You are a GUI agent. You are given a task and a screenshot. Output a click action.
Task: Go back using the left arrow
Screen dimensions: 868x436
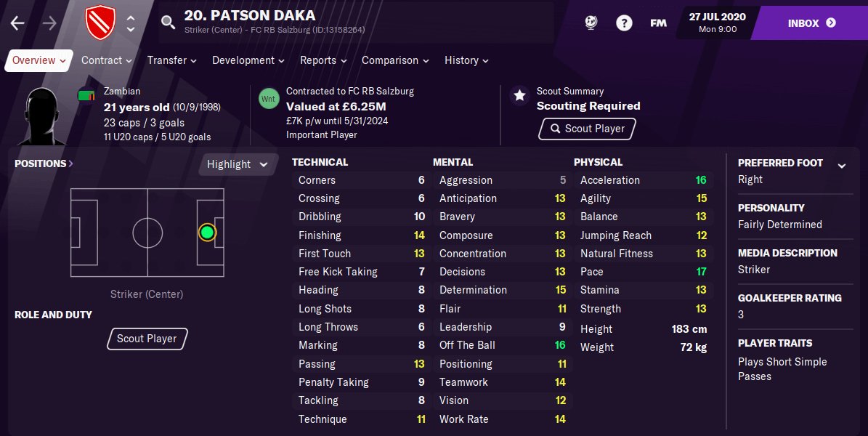(17, 23)
